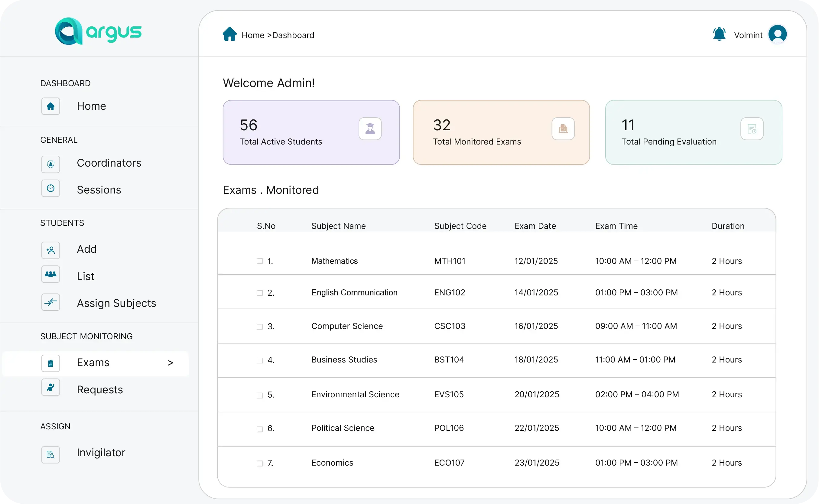This screenshot has width=819, height=504.
Task: Click the Assign Subjects arrows icon
Action: pos(51,302)
